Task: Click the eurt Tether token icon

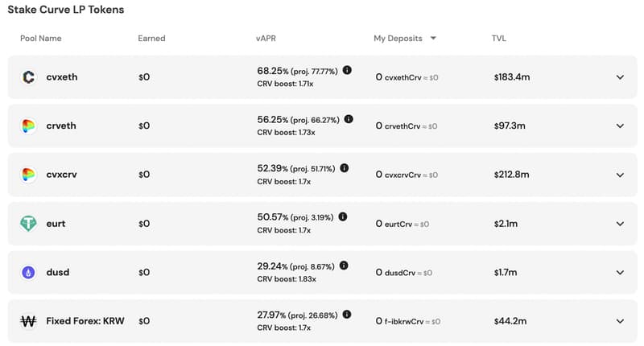Action: point(28,224)
